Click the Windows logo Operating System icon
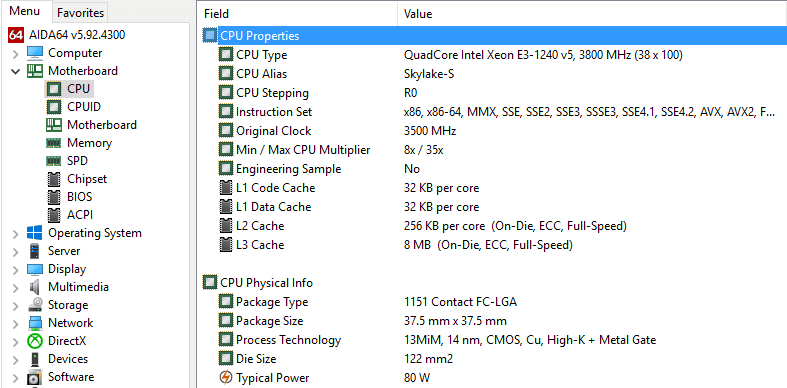Viewport: 787px width, 388px height. tap(35, 233)
